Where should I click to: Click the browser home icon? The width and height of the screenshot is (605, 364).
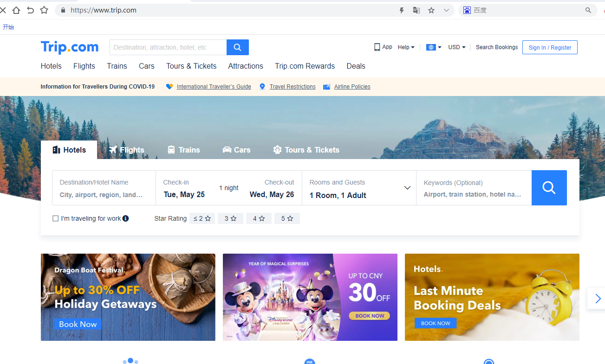pyautogui.click(x=16, y=10)
